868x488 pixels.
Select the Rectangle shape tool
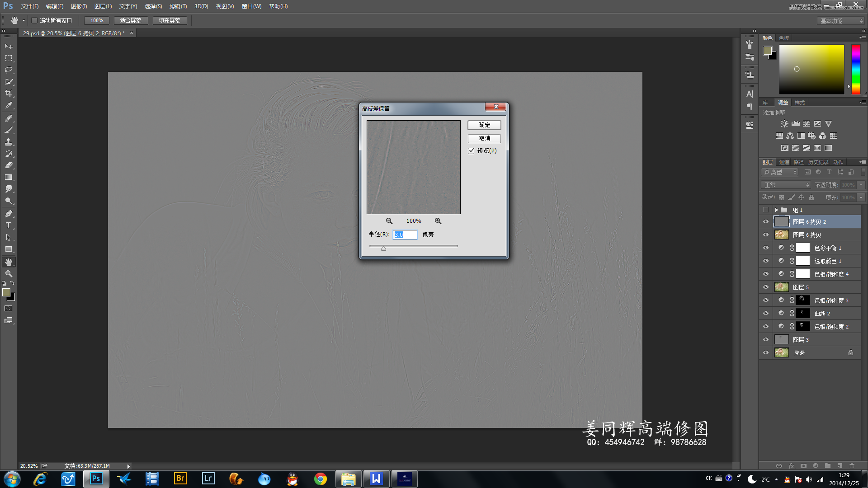[9, 249]
